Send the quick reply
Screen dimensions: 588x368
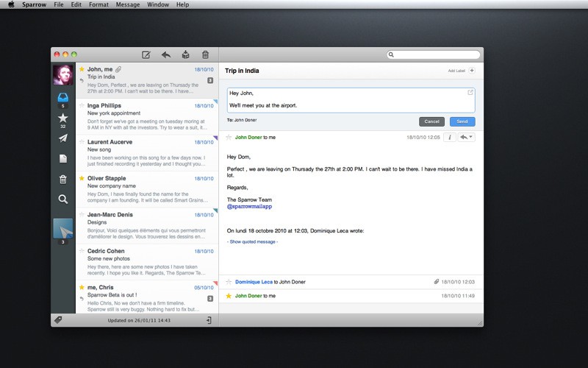click(x=462, y=121)
